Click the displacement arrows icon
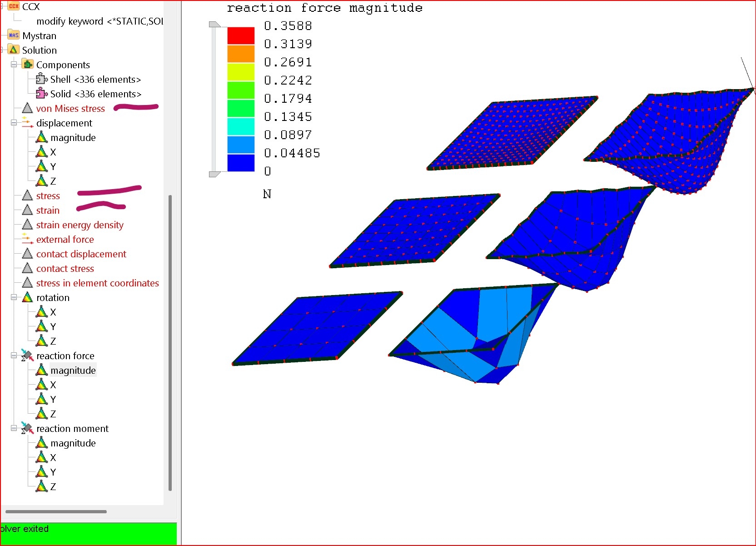Viewport: 756px width, 546px height. [27, 123]
